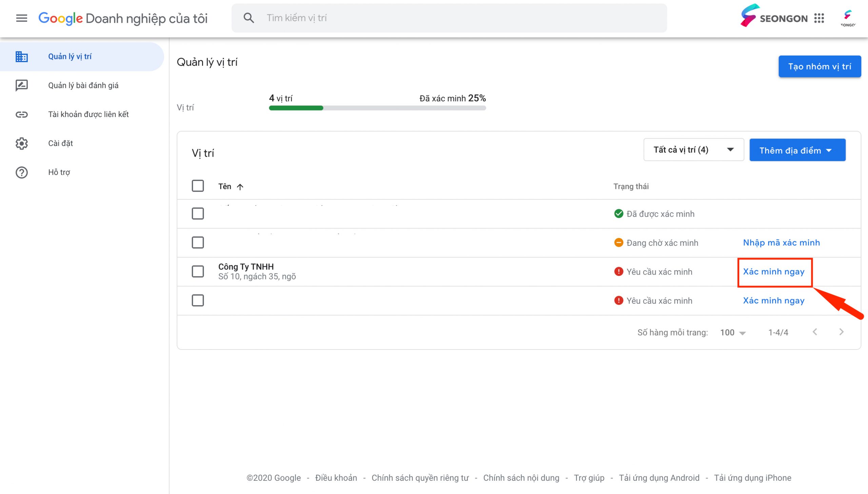Open Hỗ trợ in sidebar
The height and width of the screenshot is (494, 868).
(82, 172)
